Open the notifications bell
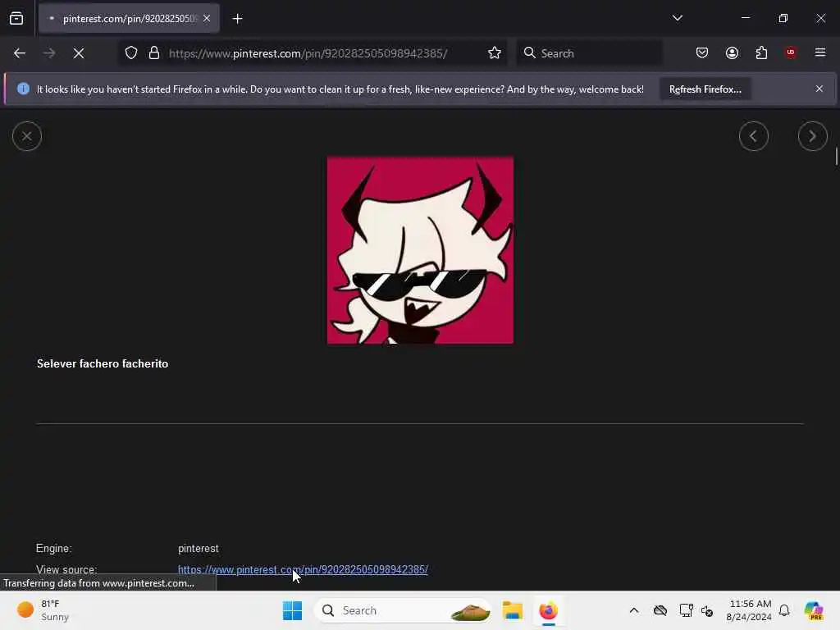This screenshot has width=840, height=630. tap(784, 610)
